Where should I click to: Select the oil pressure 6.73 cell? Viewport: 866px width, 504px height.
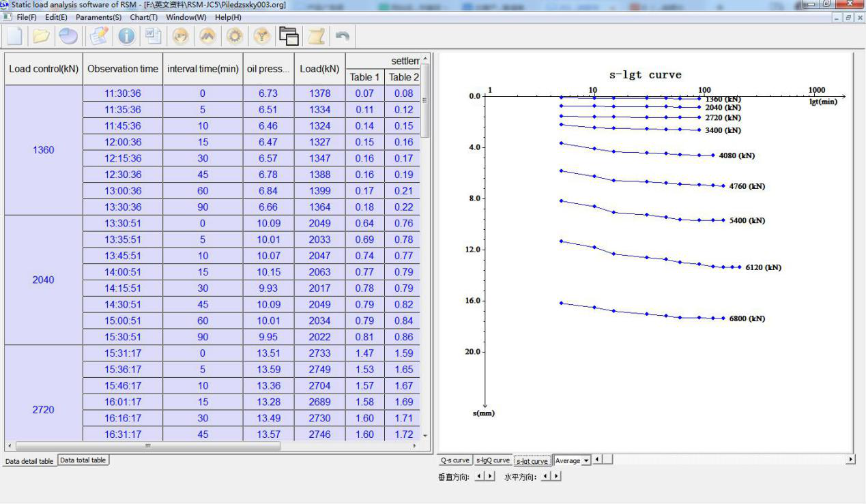pos(268,93)
